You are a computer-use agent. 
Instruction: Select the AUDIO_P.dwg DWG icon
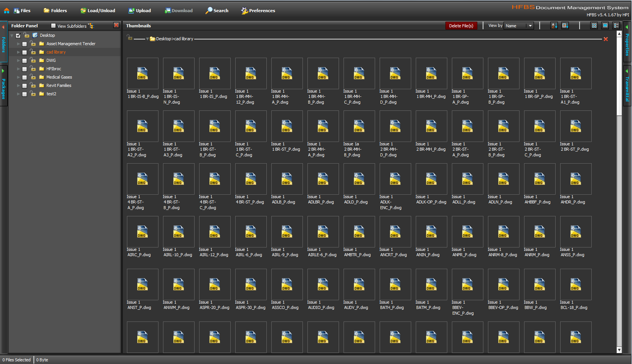pos(323,284)
